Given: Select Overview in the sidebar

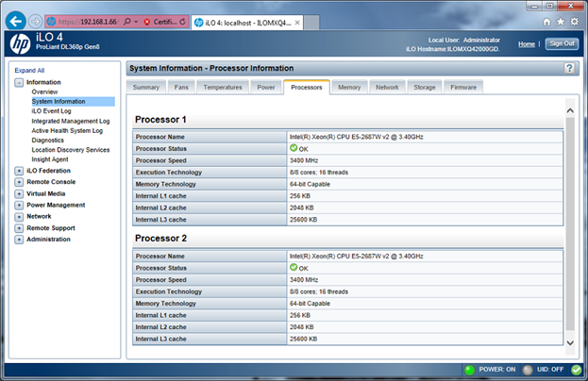Looking at the screenshot, I should click(44, 91).
